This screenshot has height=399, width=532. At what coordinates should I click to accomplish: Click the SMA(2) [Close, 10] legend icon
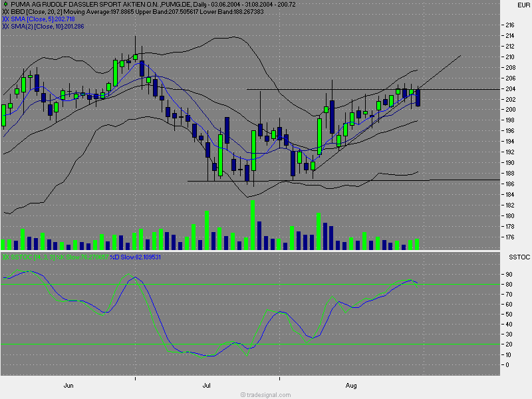(6, 27)
